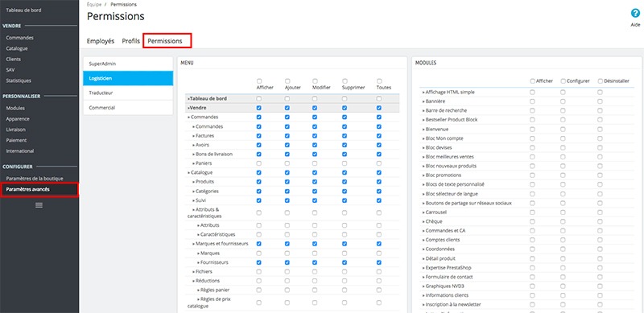
Task: Click the Équipe breadcrumb link
Action: coord(94,4)
